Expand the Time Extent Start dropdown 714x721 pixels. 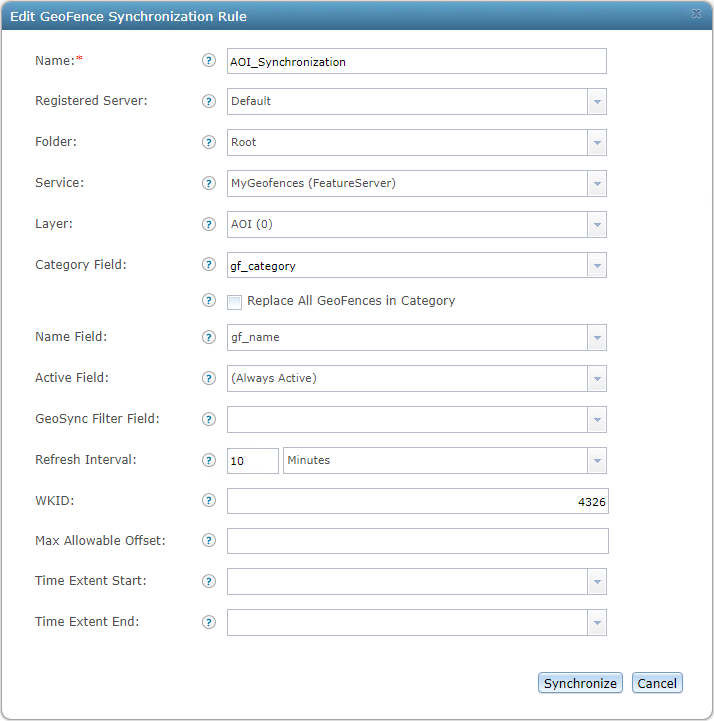click(x=597, y=582)
